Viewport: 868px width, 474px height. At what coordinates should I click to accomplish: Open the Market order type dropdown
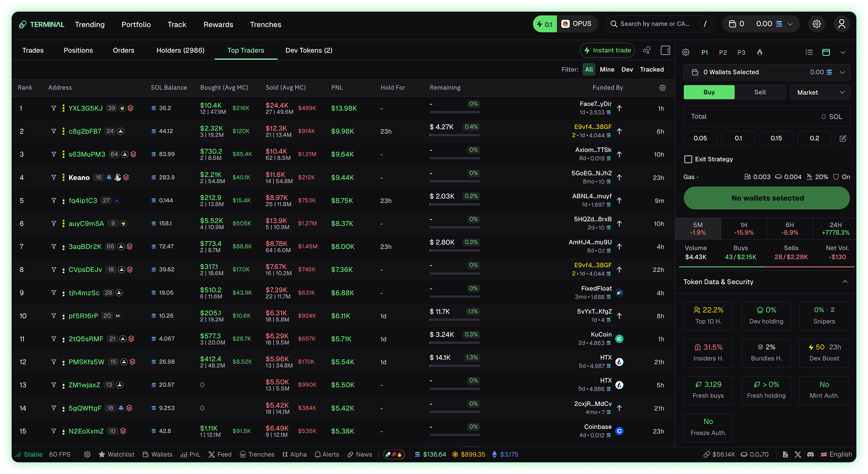tap(819, 92)
